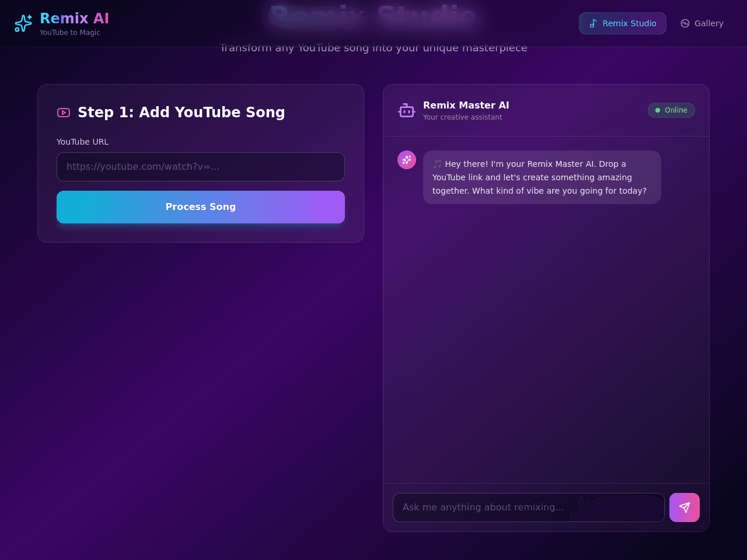Screen dimensions: 747x560
Task: Click the greeting chat message bubble
Action: [542, 177]
